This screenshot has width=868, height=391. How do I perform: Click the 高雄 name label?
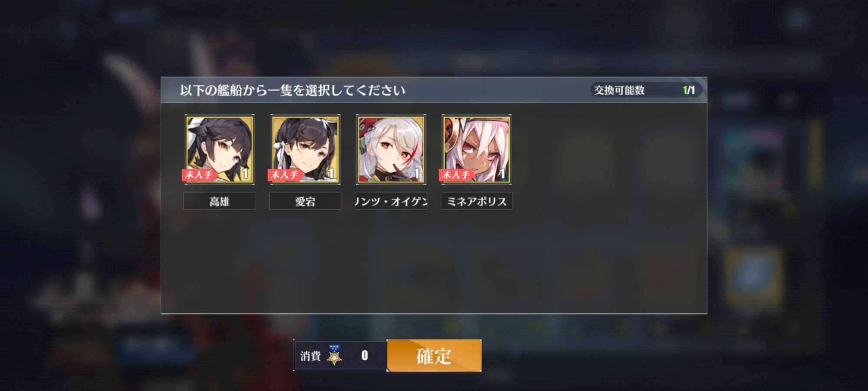219,201
